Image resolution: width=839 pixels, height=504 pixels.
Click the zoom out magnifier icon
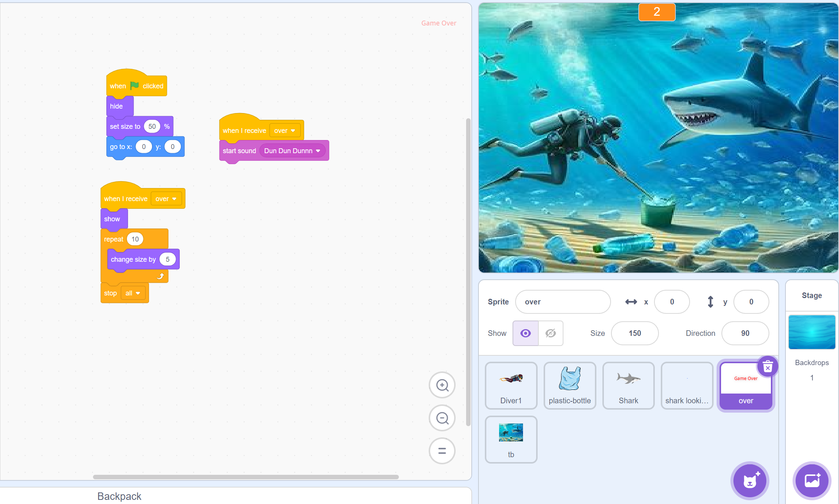[x=442, y=418]
